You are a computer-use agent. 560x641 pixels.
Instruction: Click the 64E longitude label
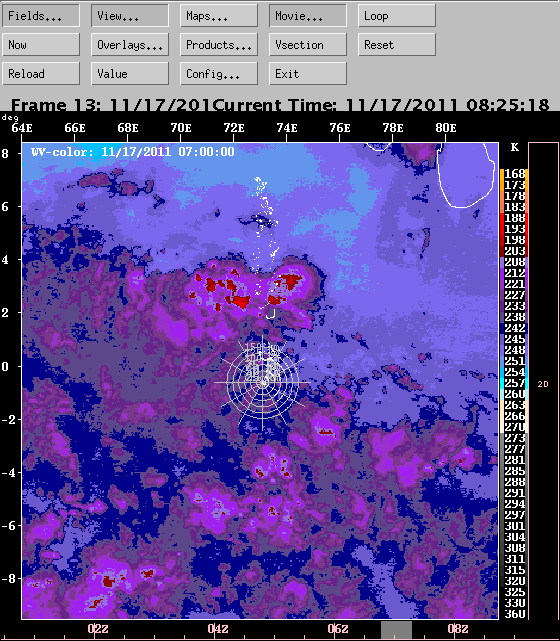[x=22, y=128]
